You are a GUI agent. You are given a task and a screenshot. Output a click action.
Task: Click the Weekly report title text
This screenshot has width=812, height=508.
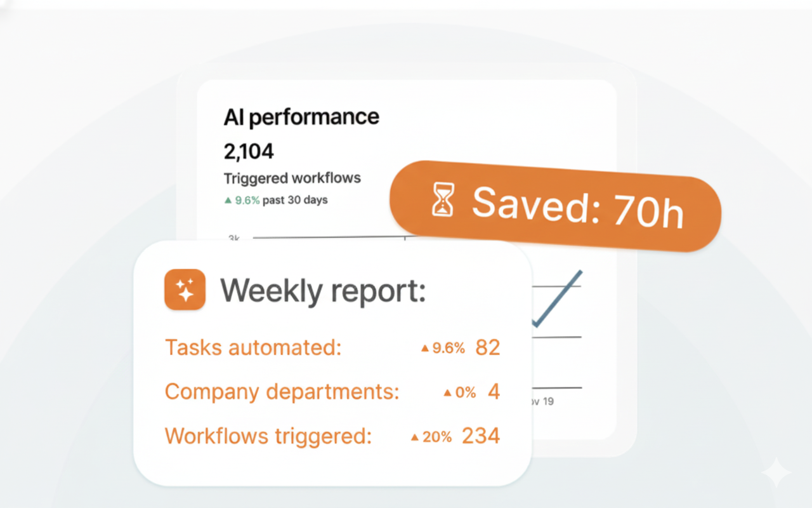pos(322,291)
